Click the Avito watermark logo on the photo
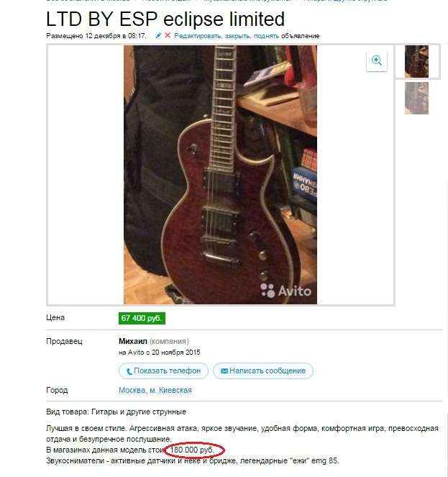Image resolution: width=448 pixels, height=477 pixels. click(x=286, y=291)
